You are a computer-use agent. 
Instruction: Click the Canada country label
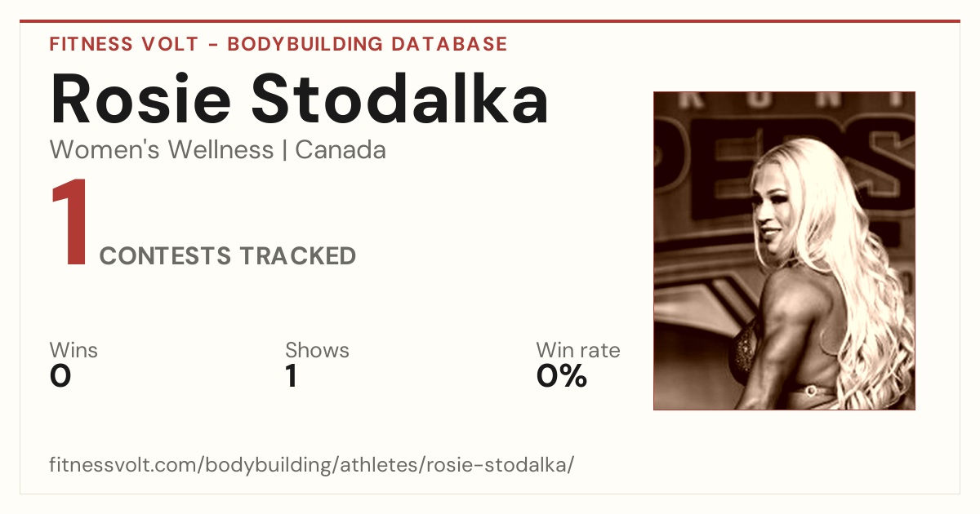[x=341, y=150]
